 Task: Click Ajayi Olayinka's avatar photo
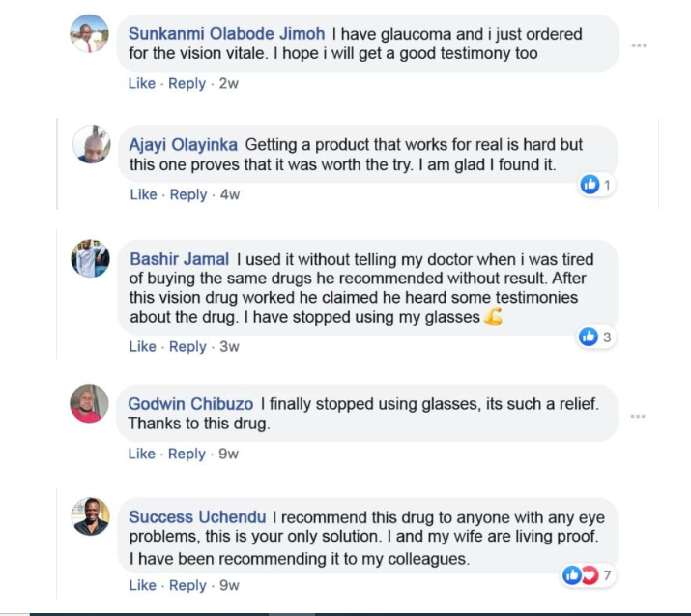coord(90,145)
